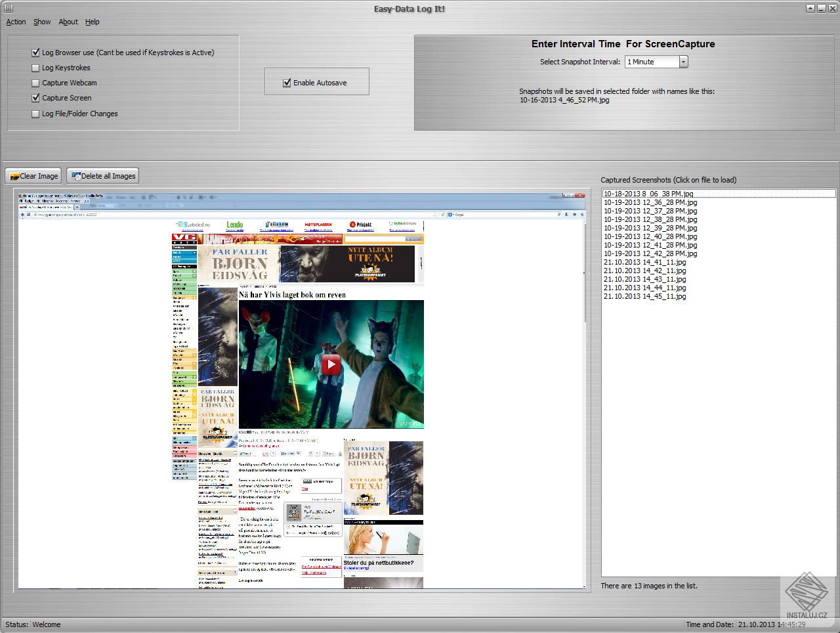Uncheck Log Browser use
Viewport: 840px width, 633px height.
coord(35,53)
